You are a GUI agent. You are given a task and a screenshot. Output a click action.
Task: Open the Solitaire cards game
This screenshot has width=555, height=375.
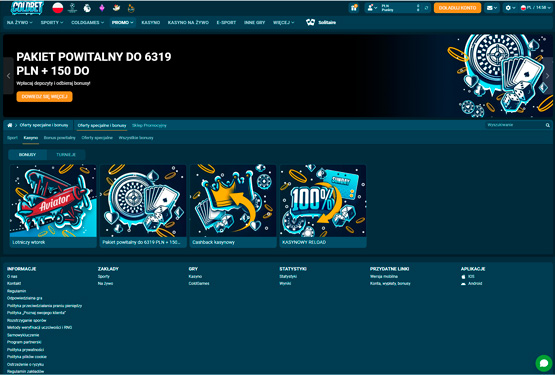coord(321,22)
